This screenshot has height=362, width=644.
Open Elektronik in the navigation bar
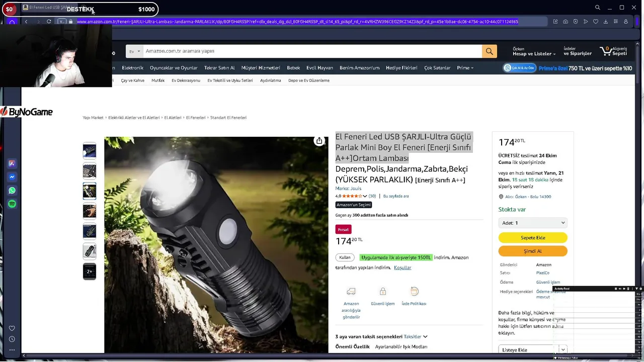(x=132, y=68)
